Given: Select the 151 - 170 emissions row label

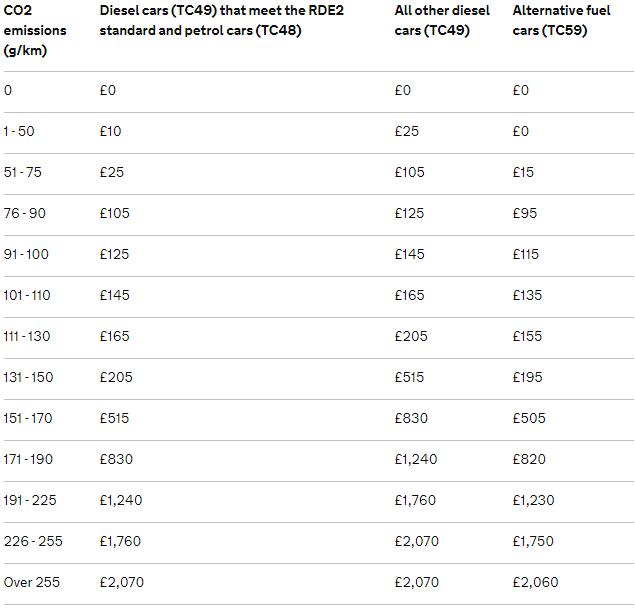Looking at the screenshot, I should click(28, 418).
